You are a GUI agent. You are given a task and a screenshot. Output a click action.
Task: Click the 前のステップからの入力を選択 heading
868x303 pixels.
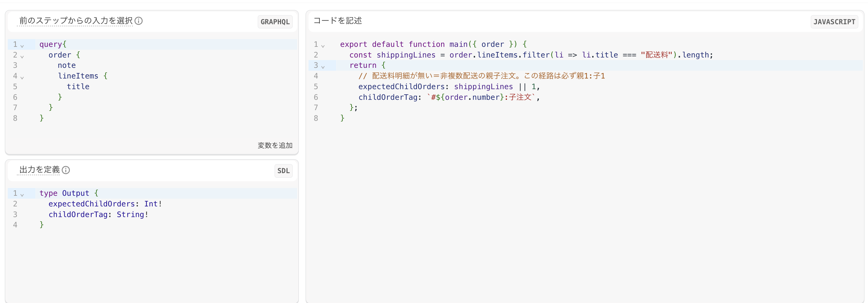76,21
